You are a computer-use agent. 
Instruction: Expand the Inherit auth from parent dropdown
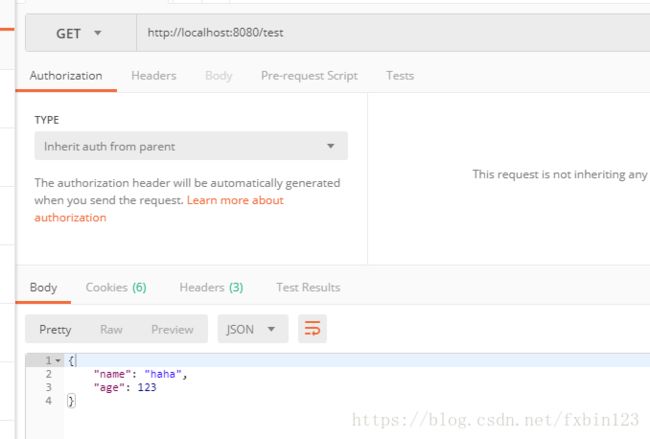click(191, 146)
